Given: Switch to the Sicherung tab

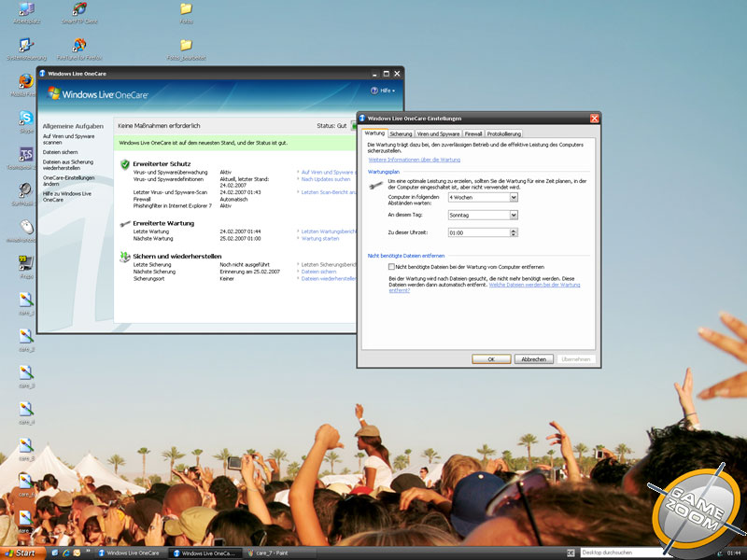Looking at the screenshot, I should point(401,134).
